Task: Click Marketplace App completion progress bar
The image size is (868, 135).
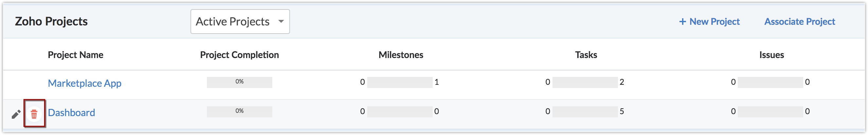Action: 239,82
